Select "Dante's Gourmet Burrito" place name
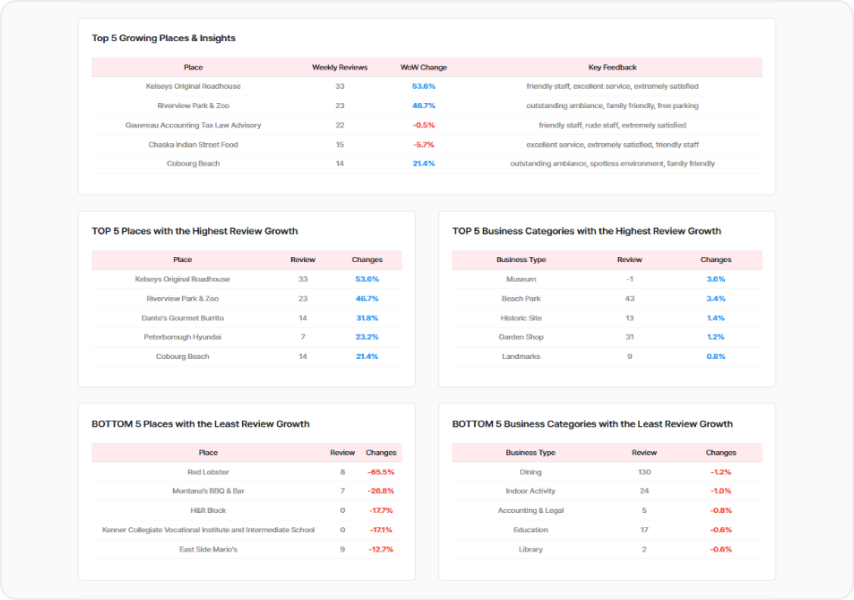This screenshot has width=854, height=600. click(x=182, y=318)
